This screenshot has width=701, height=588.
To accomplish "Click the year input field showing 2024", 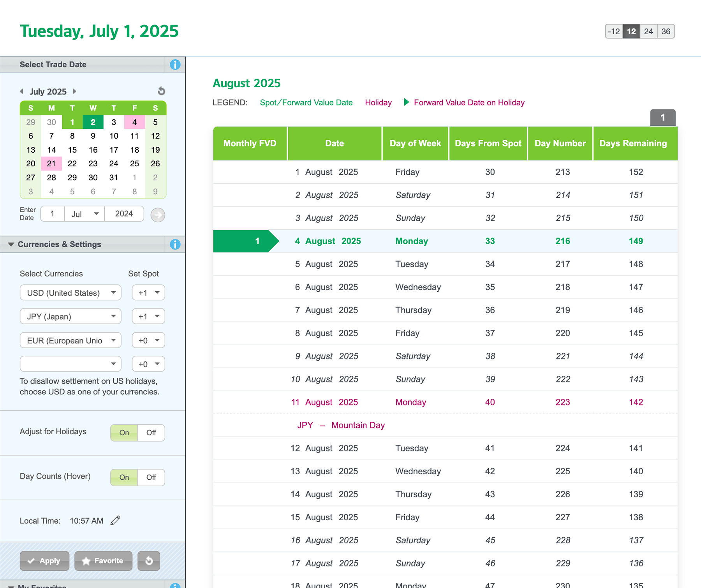I will [x=124, y=214].
